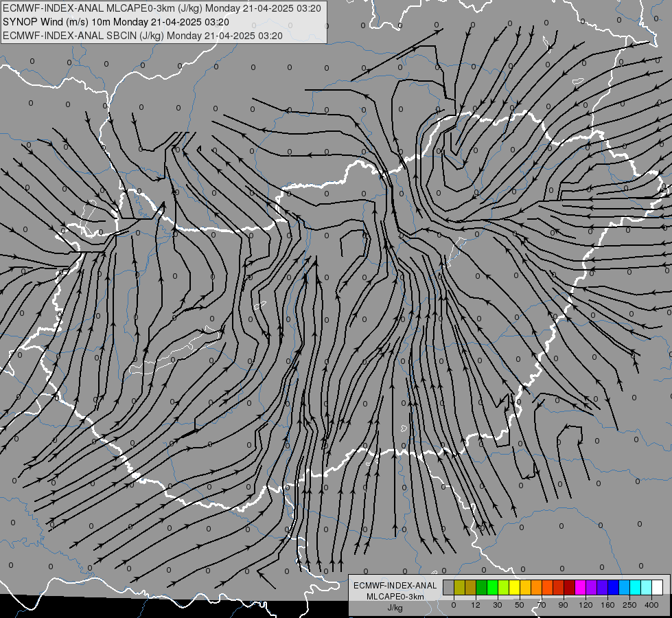The height and width of the screenshot is (618, 672).
Task: Click the legend scale value '160'
Action: pos(607,605)
